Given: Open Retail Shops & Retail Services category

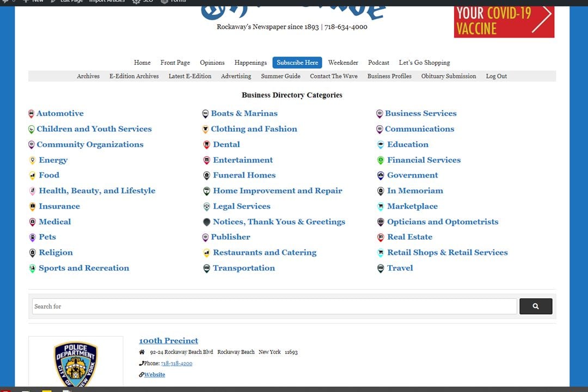Looking at the screenshot, I should click(448, 253).
